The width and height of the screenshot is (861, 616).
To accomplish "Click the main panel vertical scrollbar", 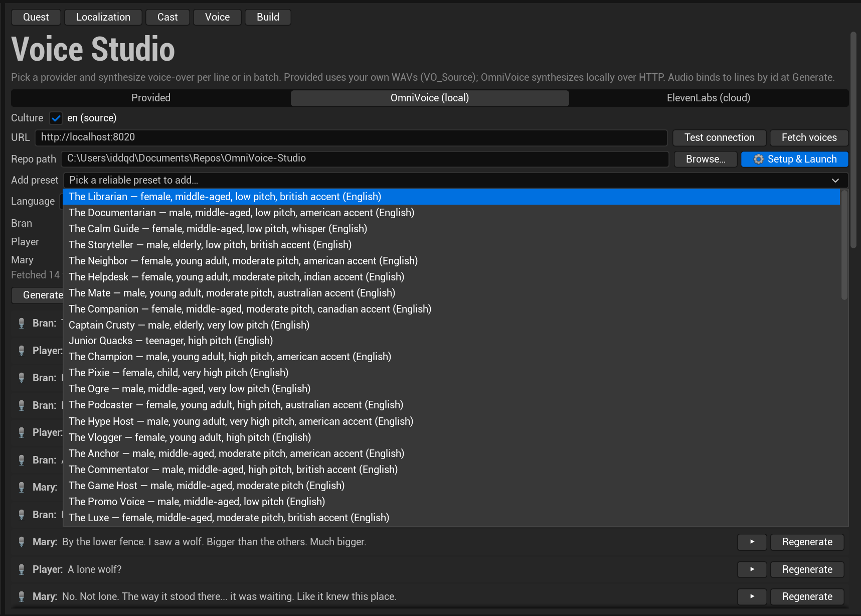I will pyautogui.click(x=853, y=140).
